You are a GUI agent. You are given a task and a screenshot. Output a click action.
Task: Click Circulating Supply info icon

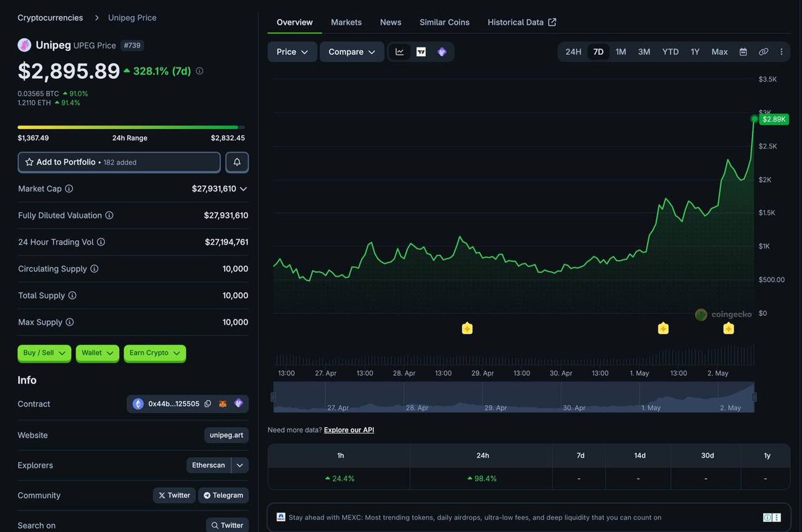(94, 269)
